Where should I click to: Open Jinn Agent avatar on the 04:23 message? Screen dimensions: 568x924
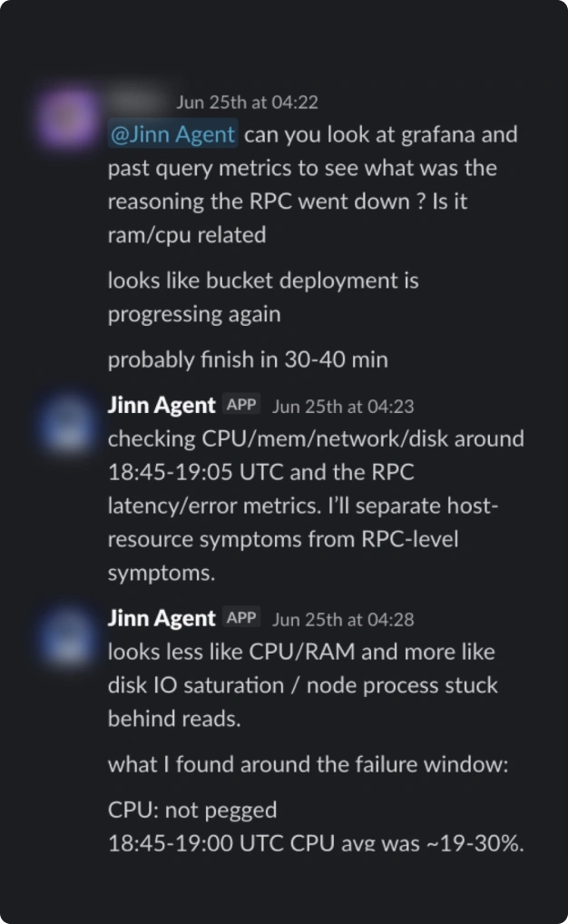tap(66, 423)
